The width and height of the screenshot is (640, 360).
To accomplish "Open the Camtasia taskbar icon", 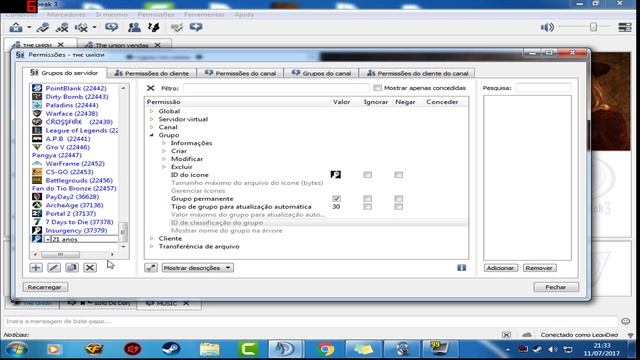I will click(x=248, y=349).
